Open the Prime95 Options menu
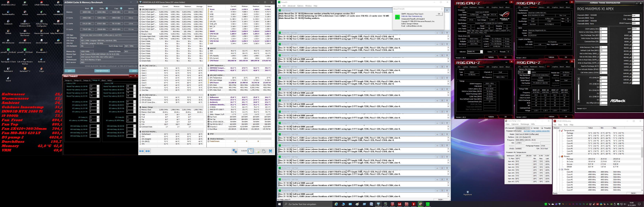The height and width of the screenshot is (207, 644). [300, 6]
